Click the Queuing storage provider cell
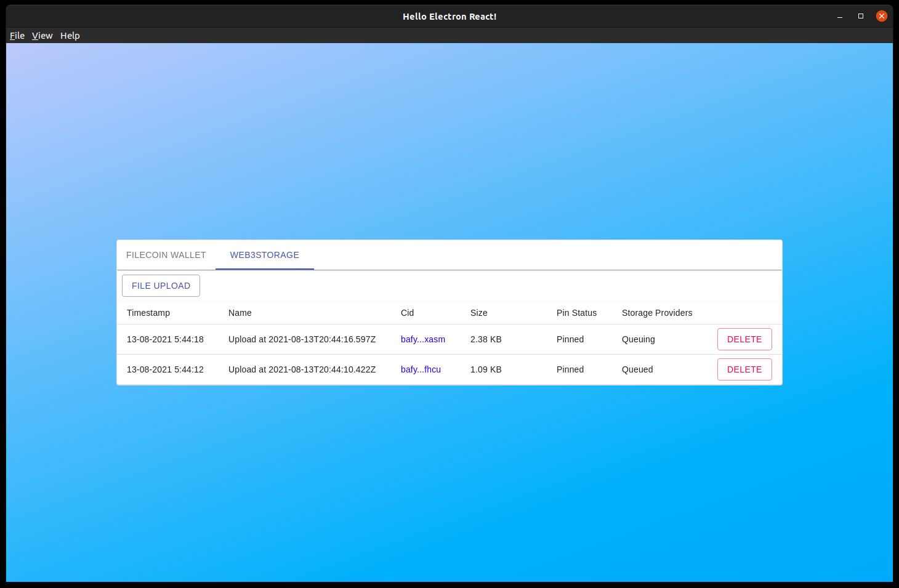Image resolution: width=899 pixels, height=588 pixels. point(639,339)
